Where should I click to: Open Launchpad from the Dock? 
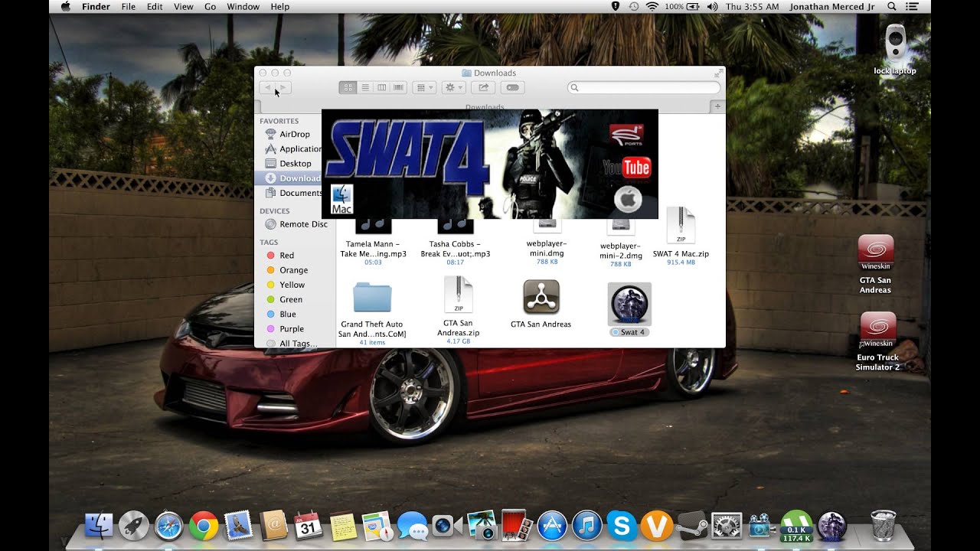[x=133, y=526]
